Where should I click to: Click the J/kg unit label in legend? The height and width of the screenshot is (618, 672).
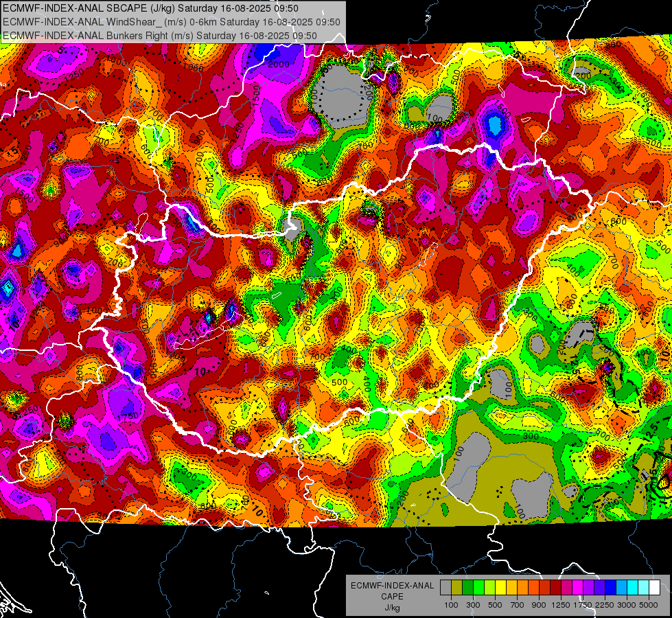(392, 608)
